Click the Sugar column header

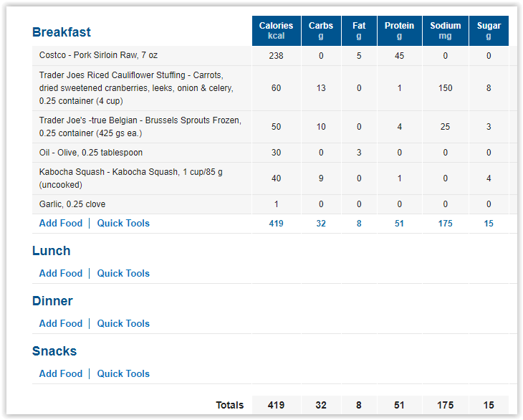[x=489, y=31]
